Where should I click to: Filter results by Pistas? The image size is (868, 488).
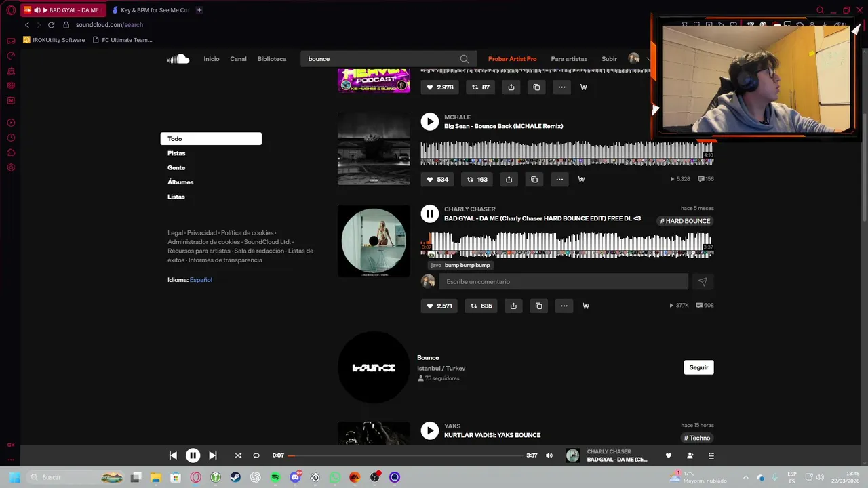[x=176, y=154]
